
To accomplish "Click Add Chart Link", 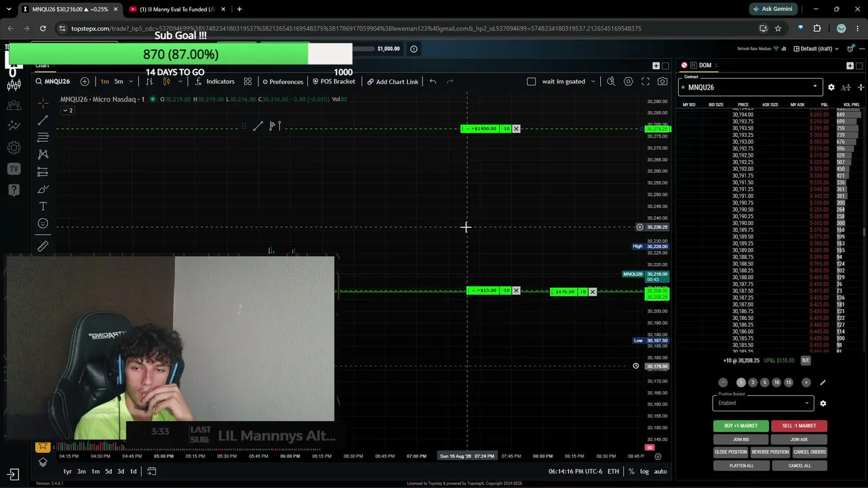I will 393,81.
